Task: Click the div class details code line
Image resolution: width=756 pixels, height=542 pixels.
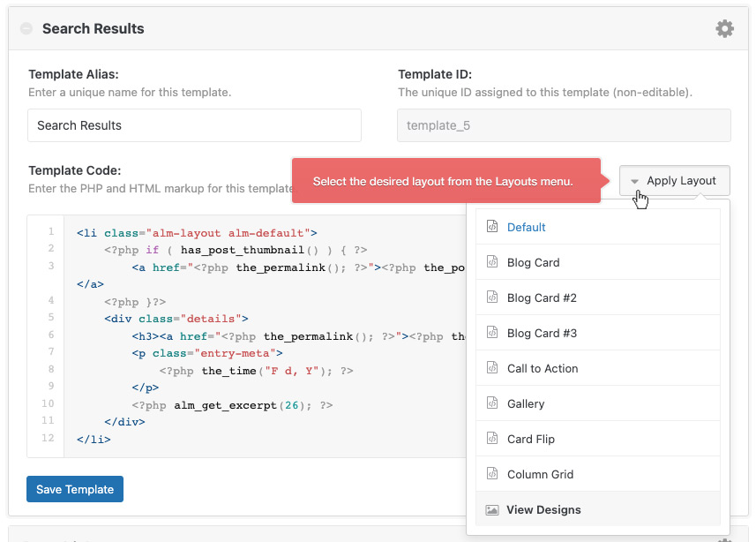Action: [176, 319]
